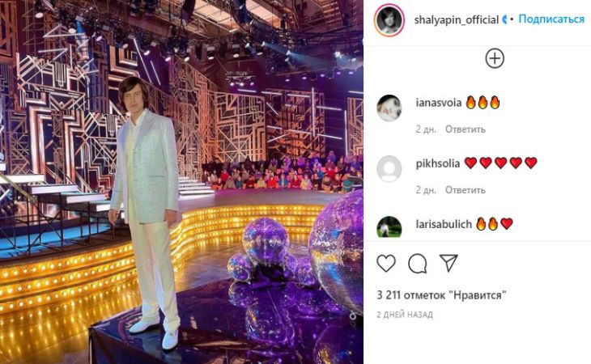Open ianasvoia commenter avatar
Image resolution: width=591 pixels, height=364 pixels.
(x=389, y=108)
